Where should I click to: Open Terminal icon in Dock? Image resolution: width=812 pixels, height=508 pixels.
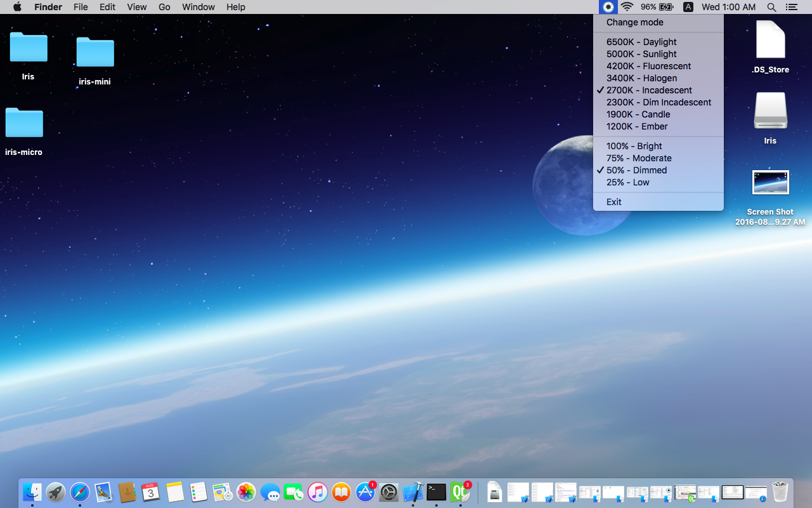436,492
